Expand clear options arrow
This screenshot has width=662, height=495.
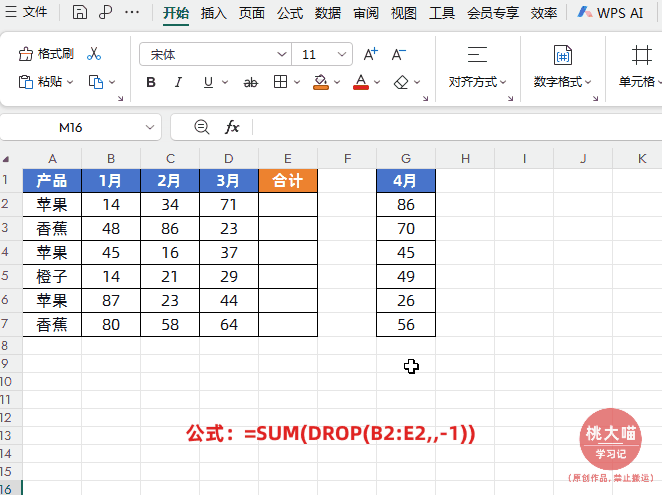coord(417,82)
